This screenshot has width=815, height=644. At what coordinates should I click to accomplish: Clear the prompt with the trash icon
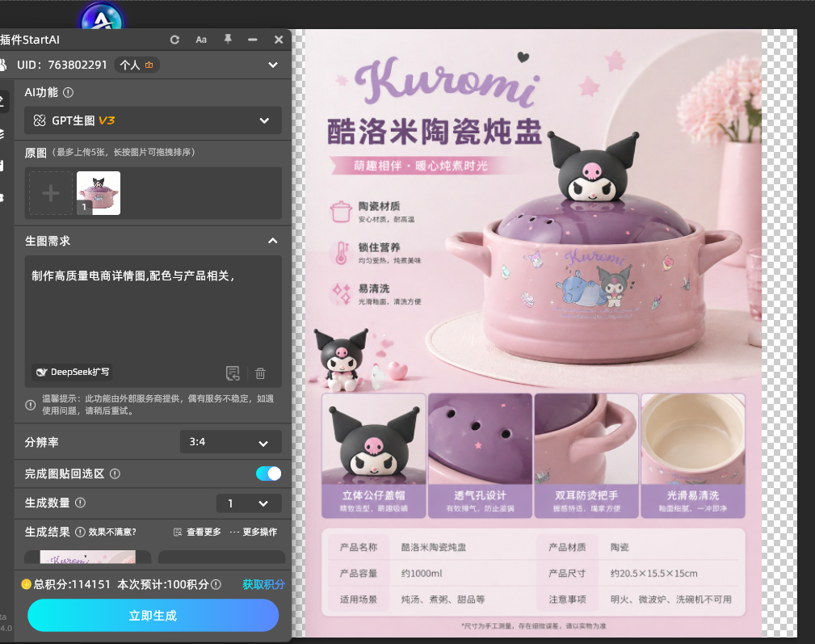(260, 373)
